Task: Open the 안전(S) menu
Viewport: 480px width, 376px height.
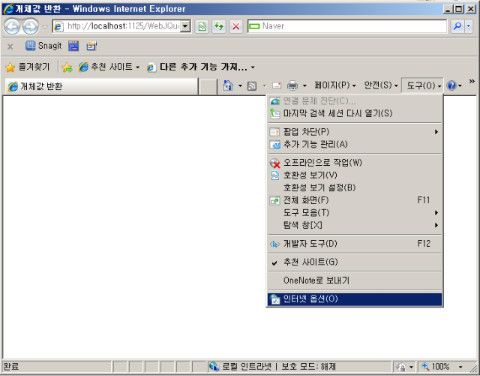Action: pyautogui.click(x=381, y=86)
